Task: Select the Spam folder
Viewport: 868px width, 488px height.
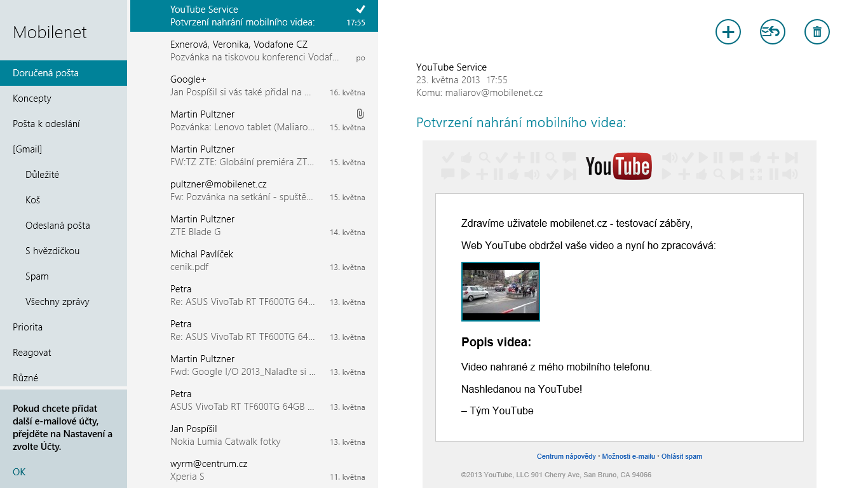Action: coord(37,276)
